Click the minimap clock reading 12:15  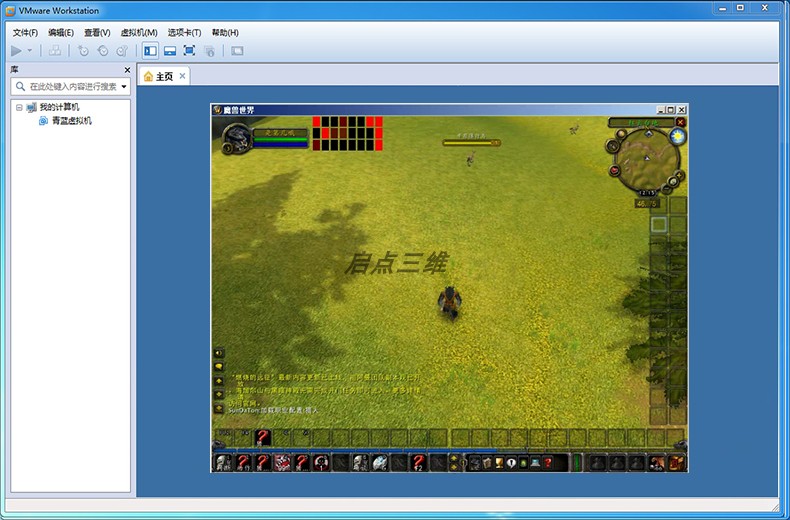(647, 192)
